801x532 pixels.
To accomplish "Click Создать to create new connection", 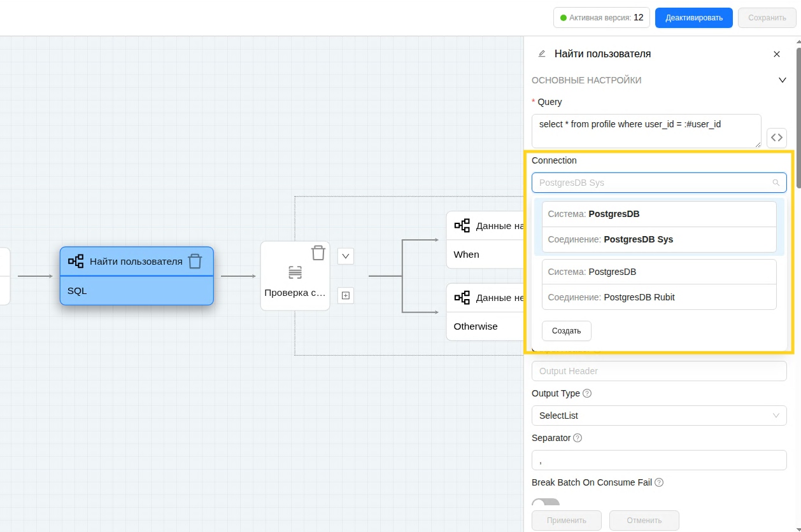I will click(566, 331).
